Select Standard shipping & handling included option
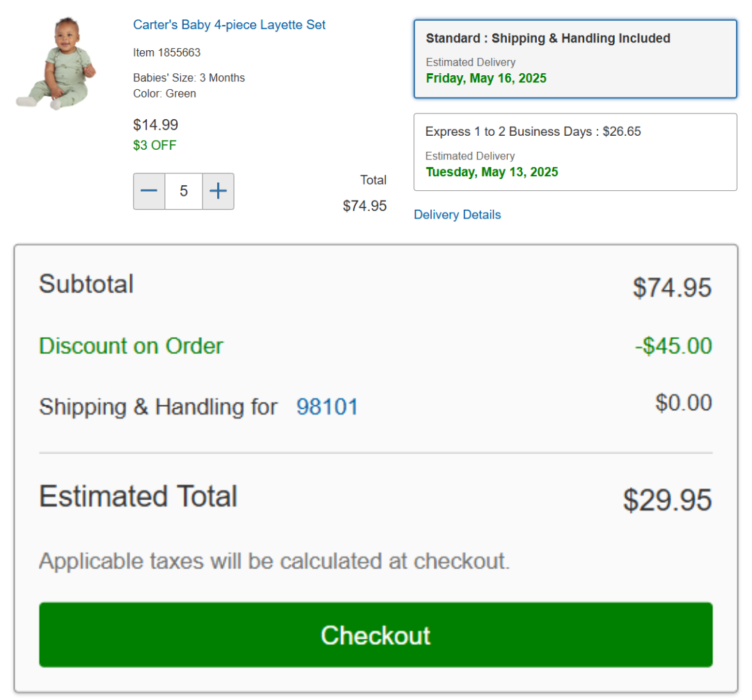 tap(575, 59)
